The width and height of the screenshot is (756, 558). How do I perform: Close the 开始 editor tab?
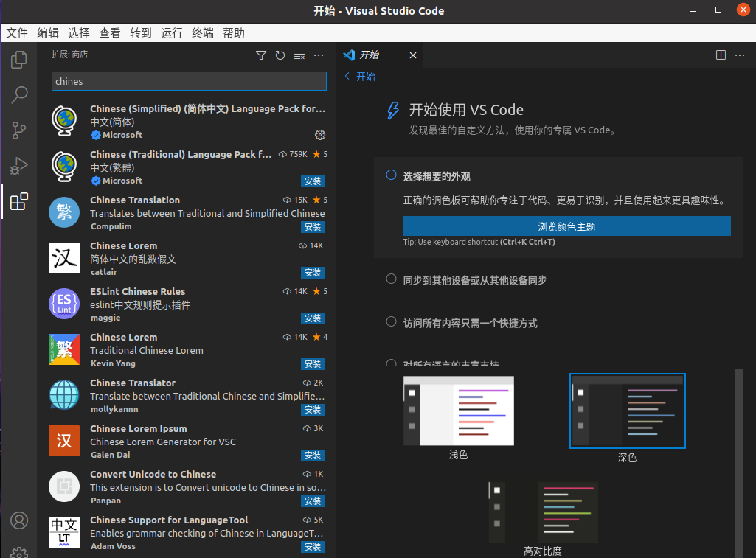(413, 55)
